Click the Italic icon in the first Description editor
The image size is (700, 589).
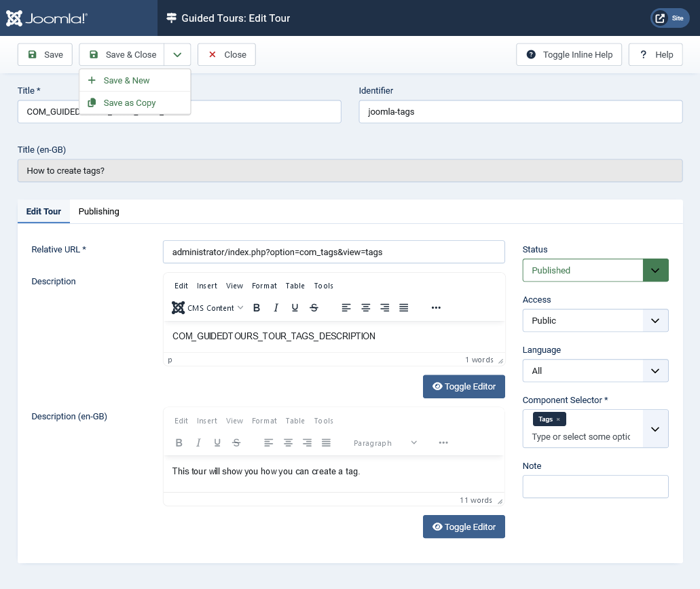[x=276, y=308]
